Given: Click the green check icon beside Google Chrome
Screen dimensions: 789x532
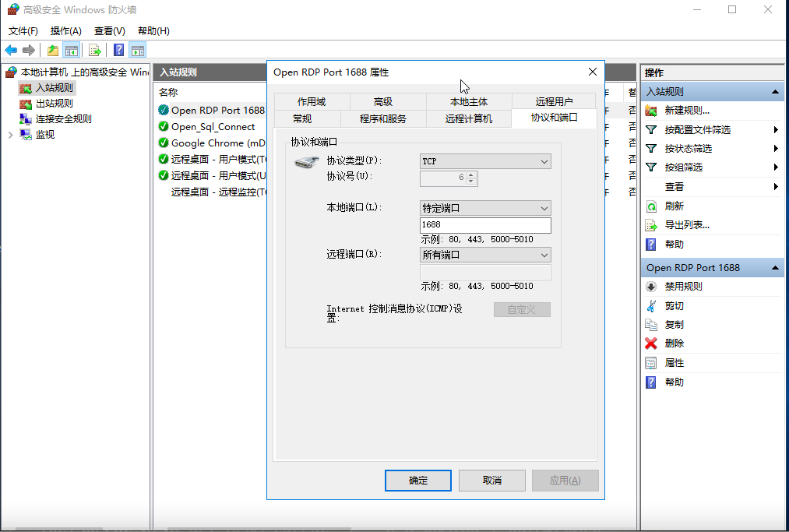Looking at the screenshot, I should tap(163, 143).
